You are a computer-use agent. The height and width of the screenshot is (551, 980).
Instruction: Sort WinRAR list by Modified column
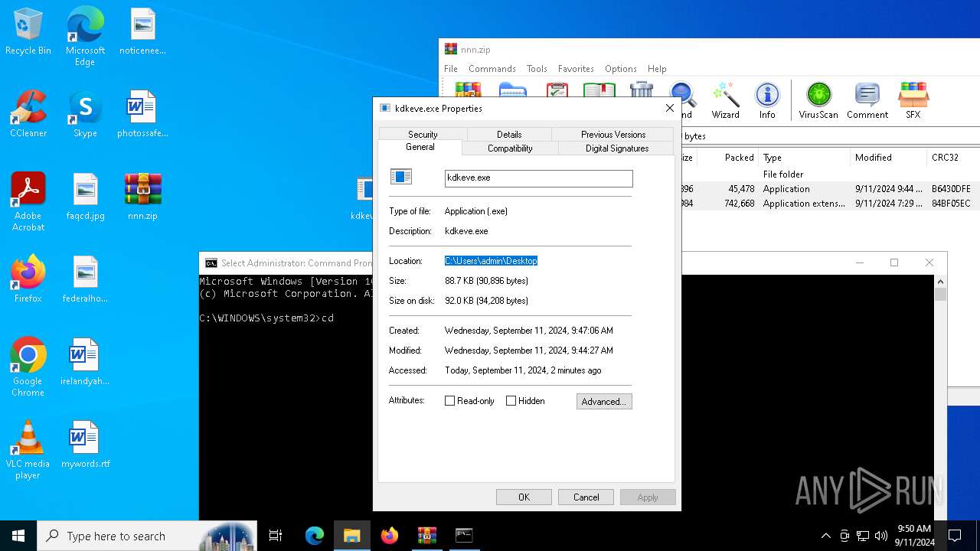[x=888, y=158]
